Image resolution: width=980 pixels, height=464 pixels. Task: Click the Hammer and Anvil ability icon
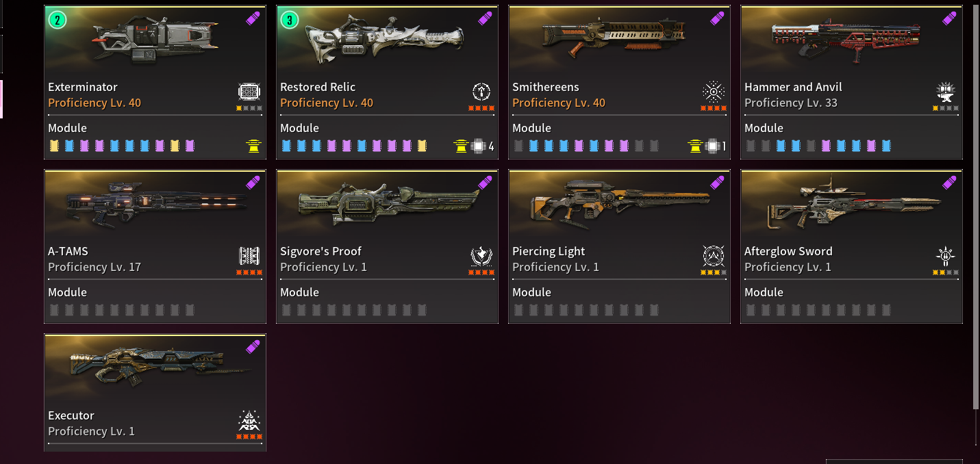[946, 92]
